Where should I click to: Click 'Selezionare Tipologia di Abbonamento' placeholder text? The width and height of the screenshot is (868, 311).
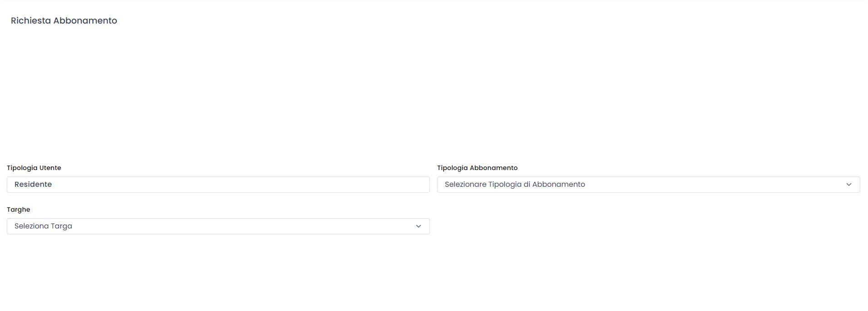515,185
